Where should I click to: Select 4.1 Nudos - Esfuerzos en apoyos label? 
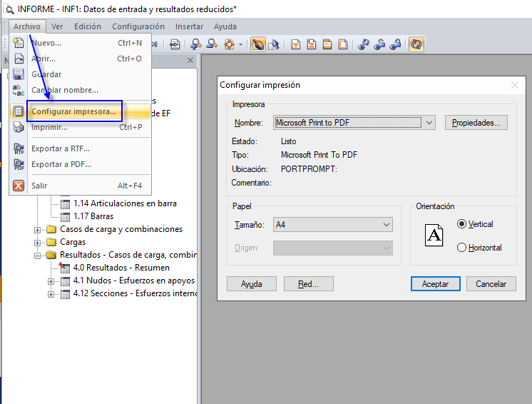click(133, 281)
